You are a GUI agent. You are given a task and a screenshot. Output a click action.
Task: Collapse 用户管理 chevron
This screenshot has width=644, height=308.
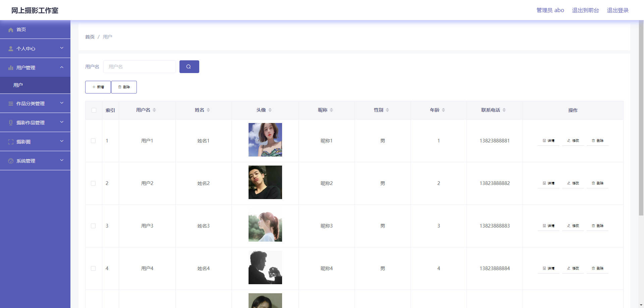click(x=62, y=67)
